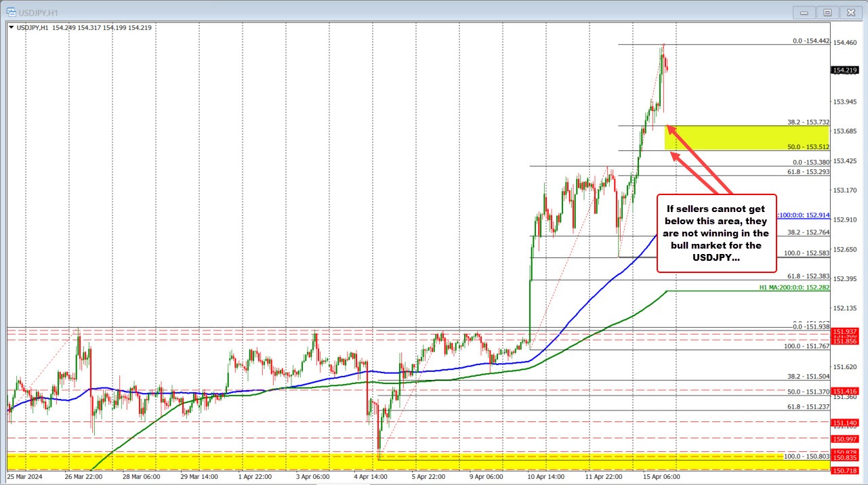This screenshot has height=485, width=868.
Task: Click the minimize button on chart window
Action: click(803, 12)
